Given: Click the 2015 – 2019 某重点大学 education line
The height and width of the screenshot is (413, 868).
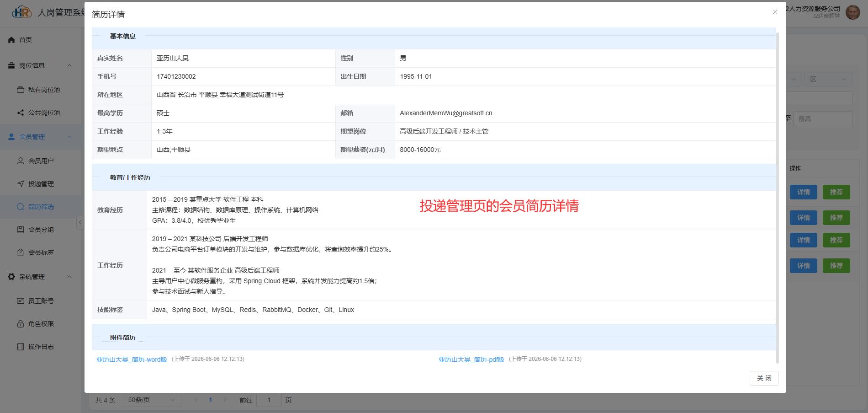Looking at the screenshot, I should pos(207,199).
